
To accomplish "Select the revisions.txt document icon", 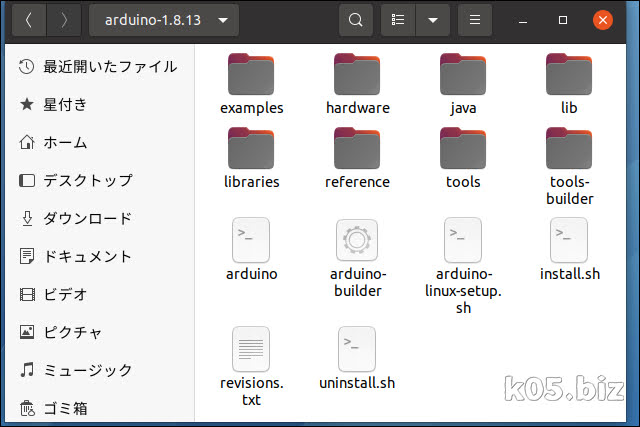I will tap(251, 349).
